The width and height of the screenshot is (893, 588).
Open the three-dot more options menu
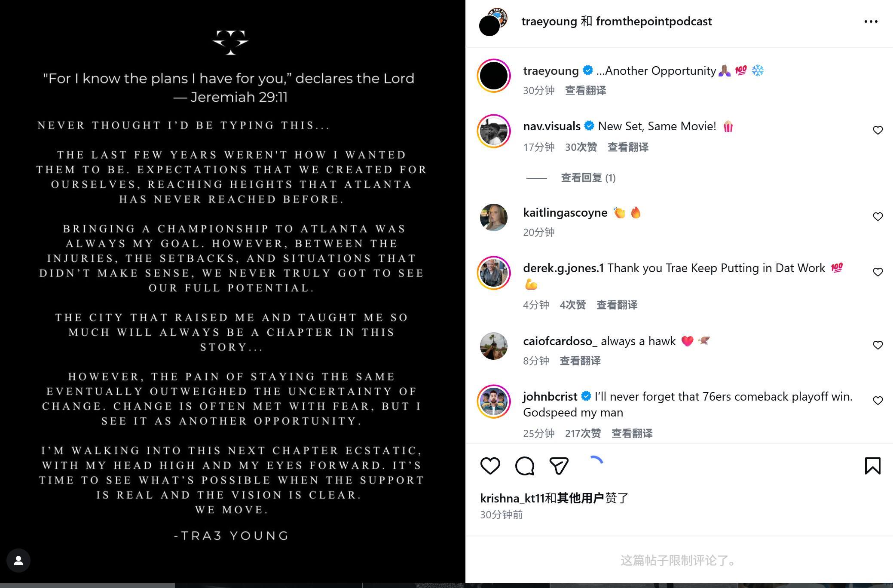click(871, 21)
